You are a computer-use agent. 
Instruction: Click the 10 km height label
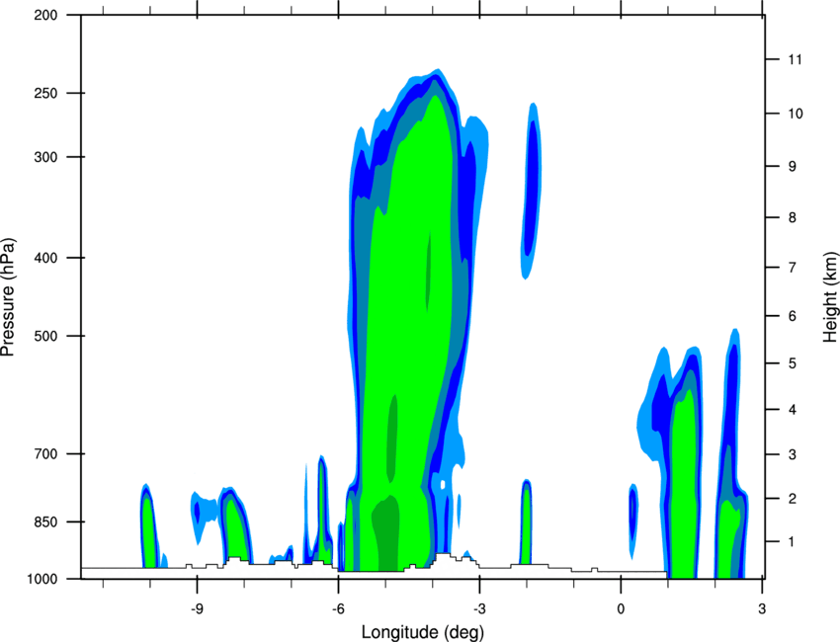tap(795, 114)
